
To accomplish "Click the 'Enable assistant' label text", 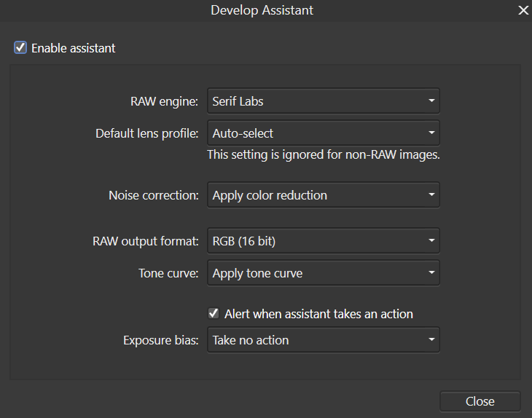I will pos(74,48).
